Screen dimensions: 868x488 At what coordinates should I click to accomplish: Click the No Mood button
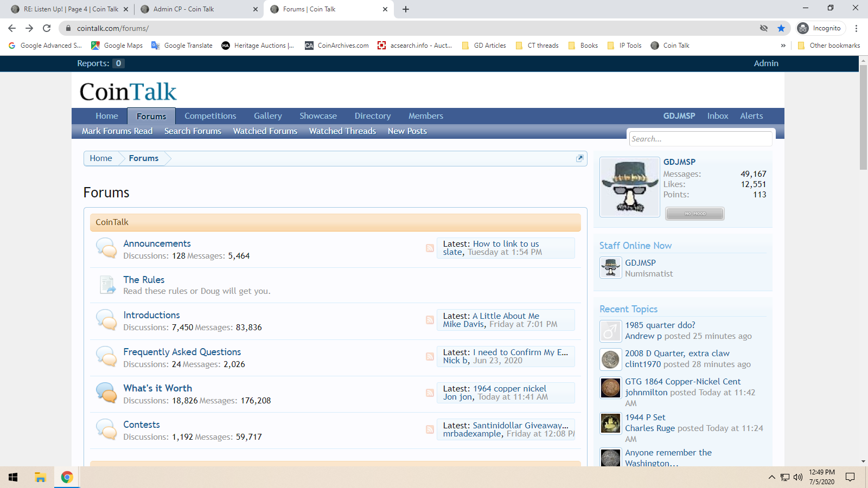pos(695,214)
